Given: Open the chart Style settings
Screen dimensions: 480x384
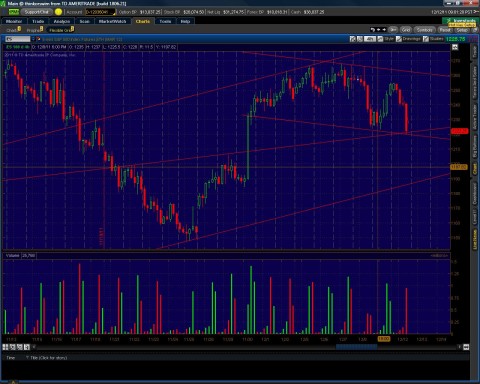Looking at the screenshot, I should tap(385, 39).
